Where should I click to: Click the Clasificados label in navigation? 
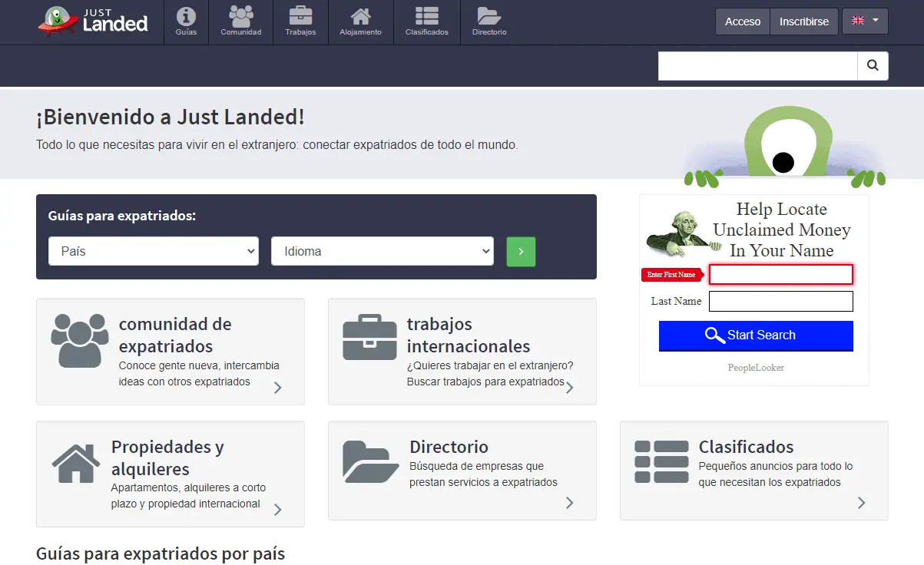pos(427,32)
